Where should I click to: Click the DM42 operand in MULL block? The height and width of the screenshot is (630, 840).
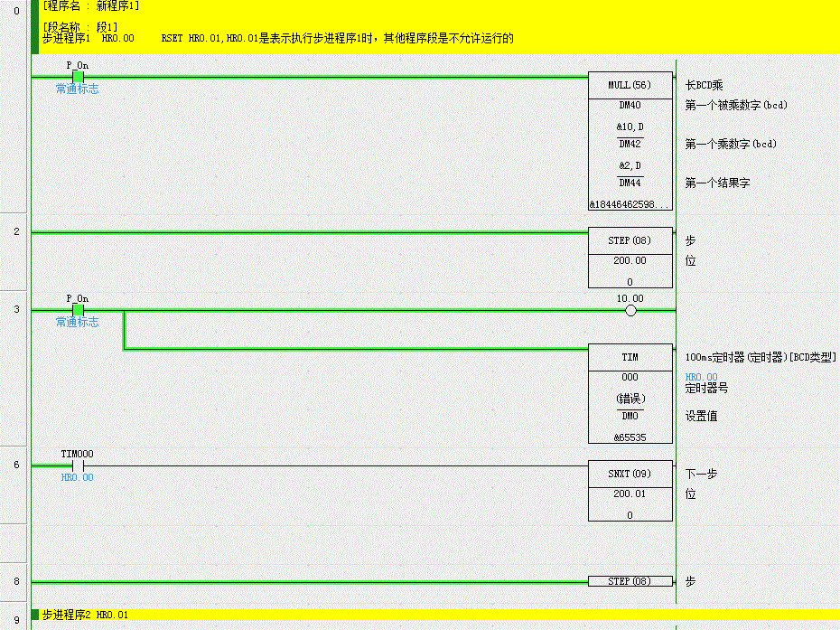630,144
